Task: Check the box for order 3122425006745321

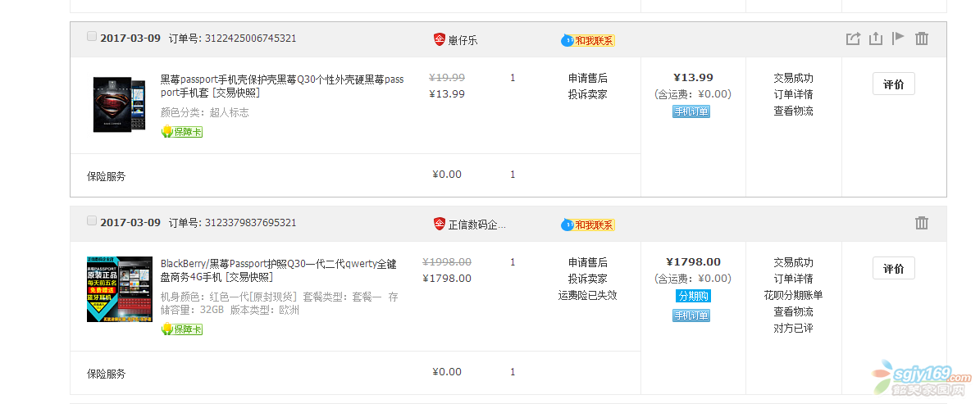Action: 92,36
